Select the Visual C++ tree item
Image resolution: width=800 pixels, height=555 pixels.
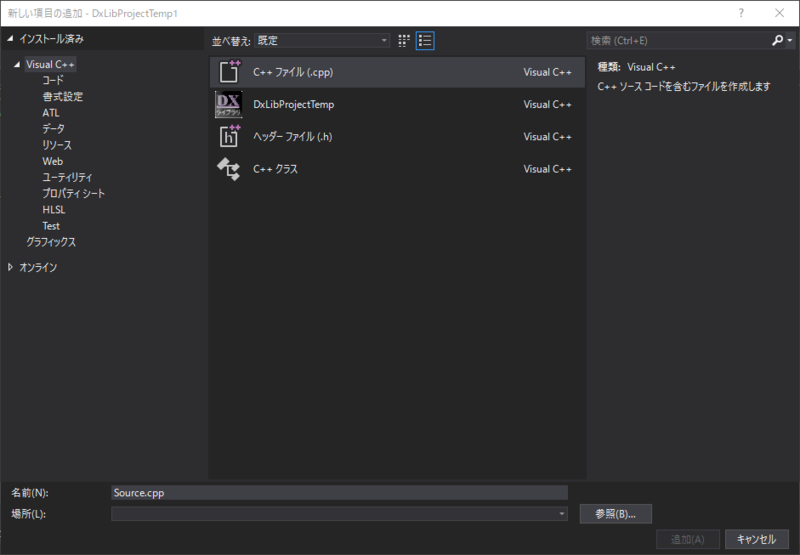coord(51,65)
